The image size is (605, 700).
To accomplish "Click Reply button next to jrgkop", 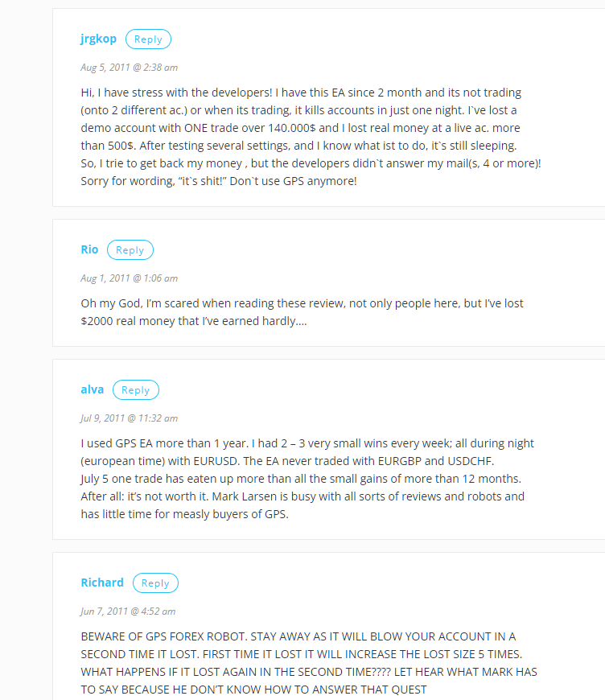I will tap(148, 39).
